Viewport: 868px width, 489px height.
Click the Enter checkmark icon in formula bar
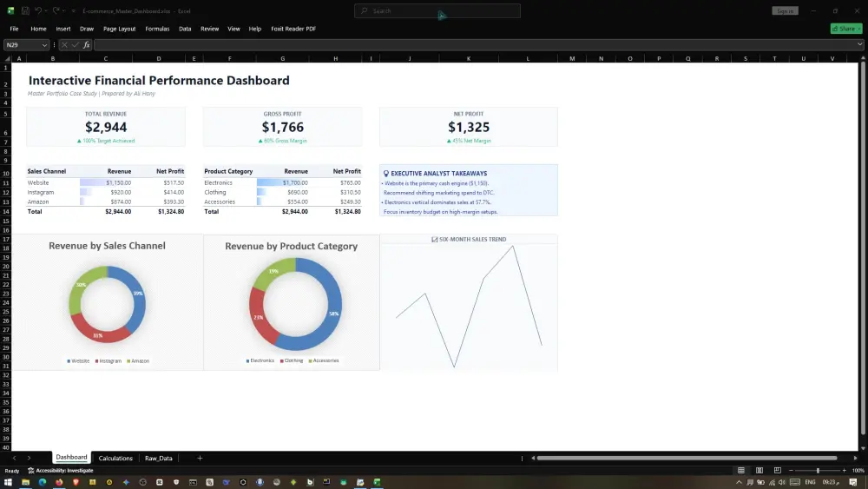pos(76,45)
